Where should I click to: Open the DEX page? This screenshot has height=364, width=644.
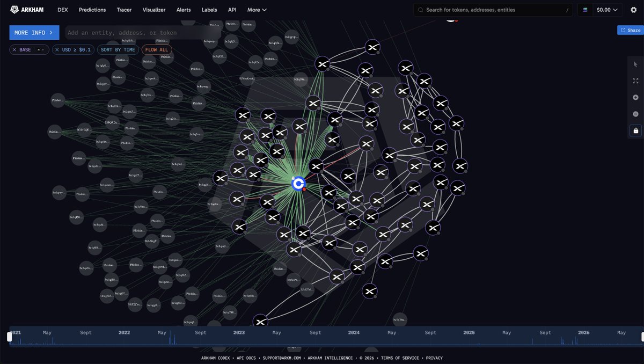pos(62,10)
